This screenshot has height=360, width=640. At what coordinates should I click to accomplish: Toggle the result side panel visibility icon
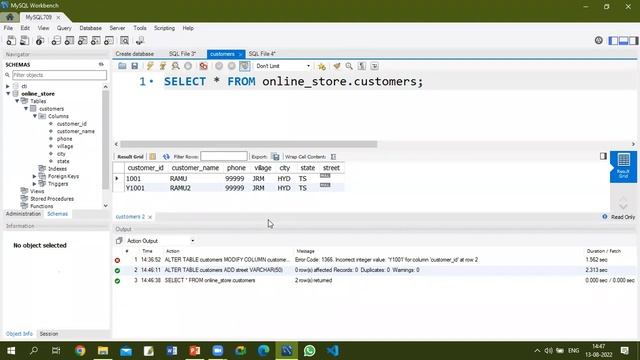603,156
